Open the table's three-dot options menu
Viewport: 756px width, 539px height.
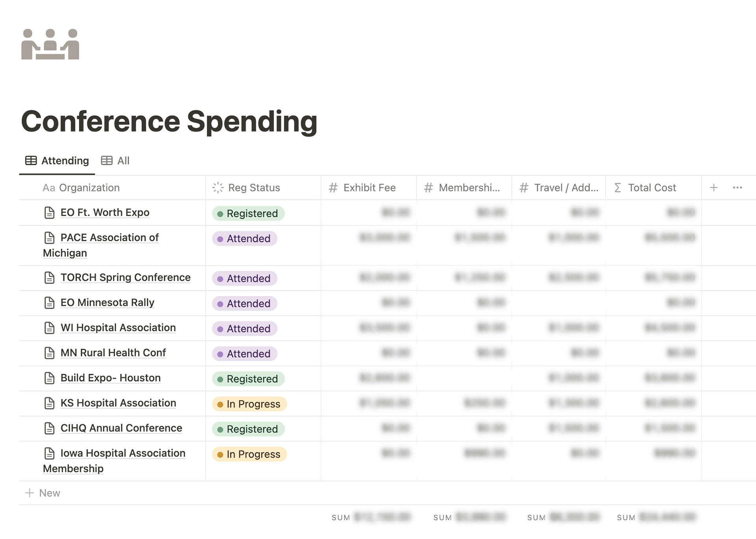click(x=737, y=188)
